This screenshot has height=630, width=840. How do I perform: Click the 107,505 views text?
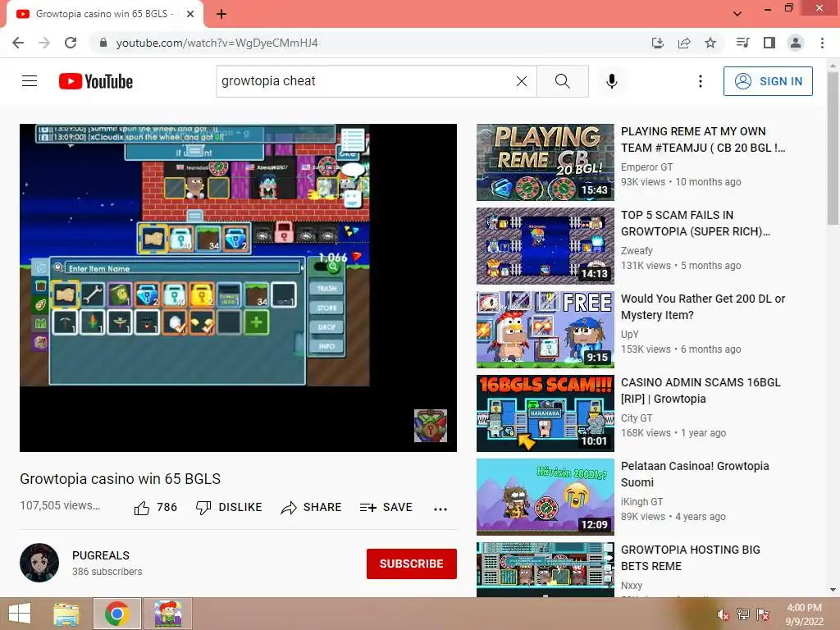59,505
